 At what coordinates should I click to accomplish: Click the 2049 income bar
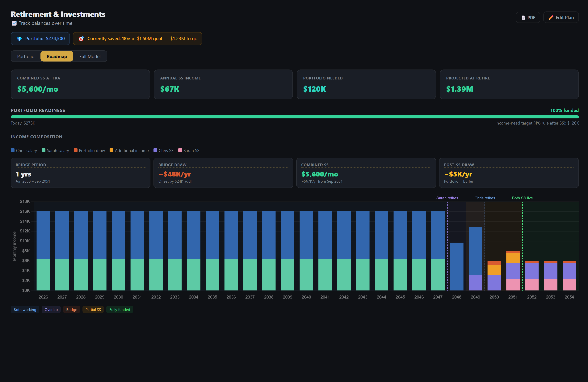pos(475,259)
